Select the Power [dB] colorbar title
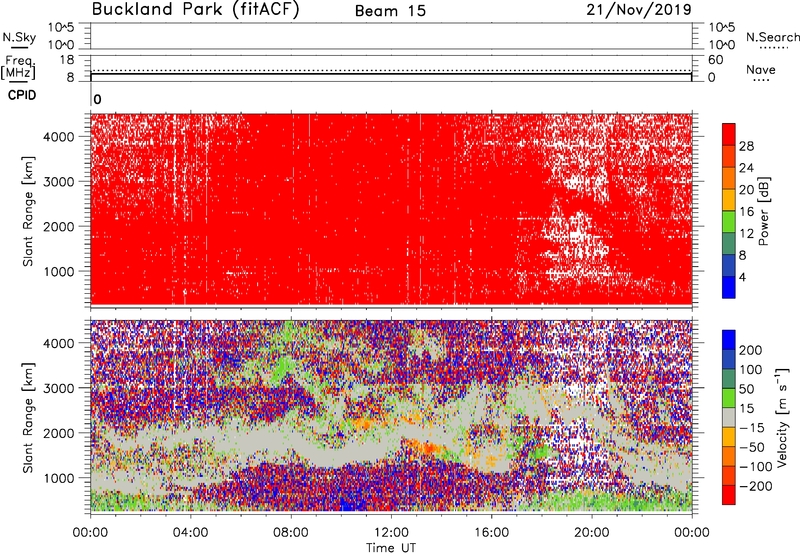Image resolution: width=800 pixels, height=554 pixels. click(763, 212)
